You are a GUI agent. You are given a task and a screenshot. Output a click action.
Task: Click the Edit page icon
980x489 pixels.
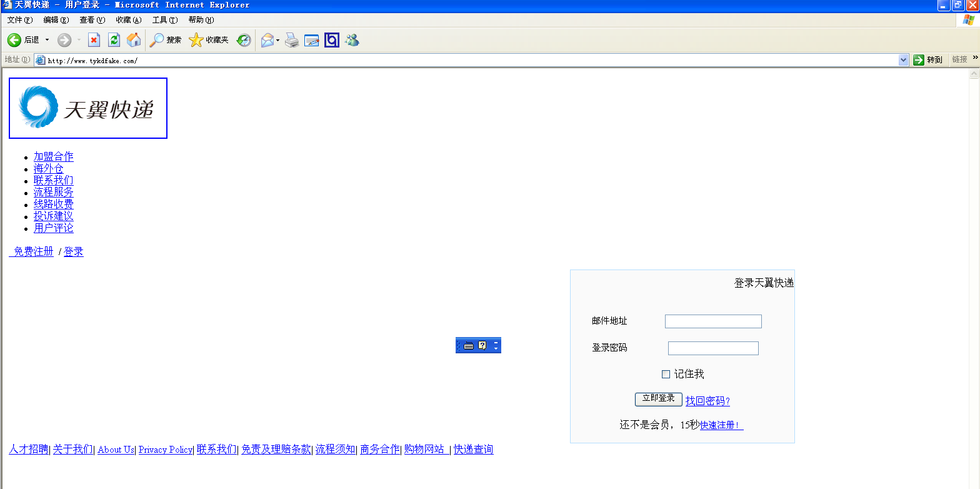(x=312, y=40)
